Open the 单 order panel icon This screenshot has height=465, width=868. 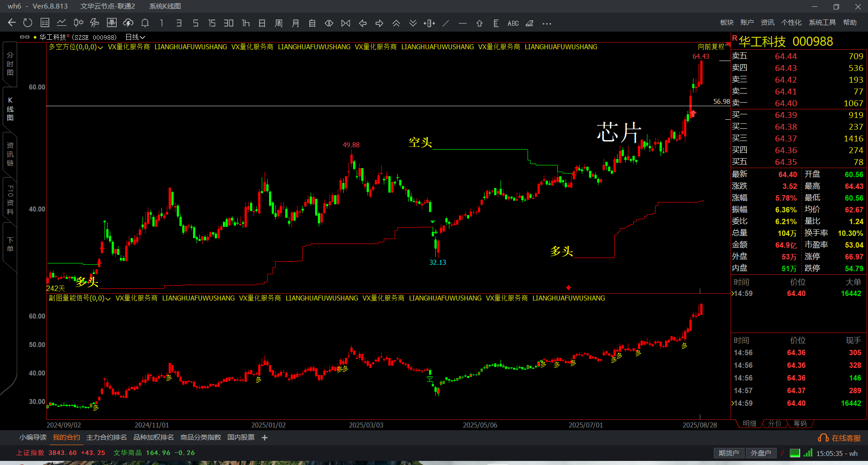pos(112,23)
